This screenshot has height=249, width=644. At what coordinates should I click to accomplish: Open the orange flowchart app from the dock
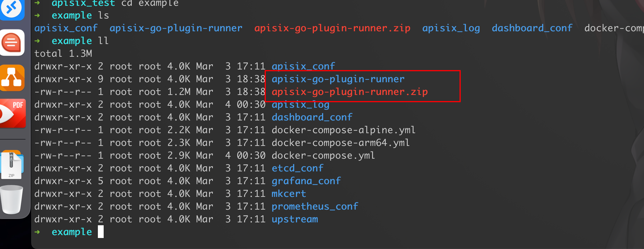pos(12,78)
